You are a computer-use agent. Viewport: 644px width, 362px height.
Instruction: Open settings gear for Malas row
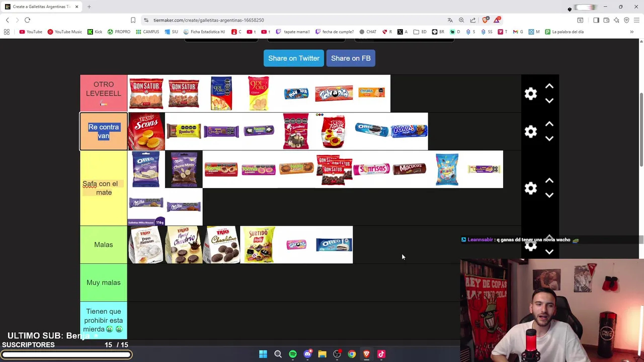531,246
